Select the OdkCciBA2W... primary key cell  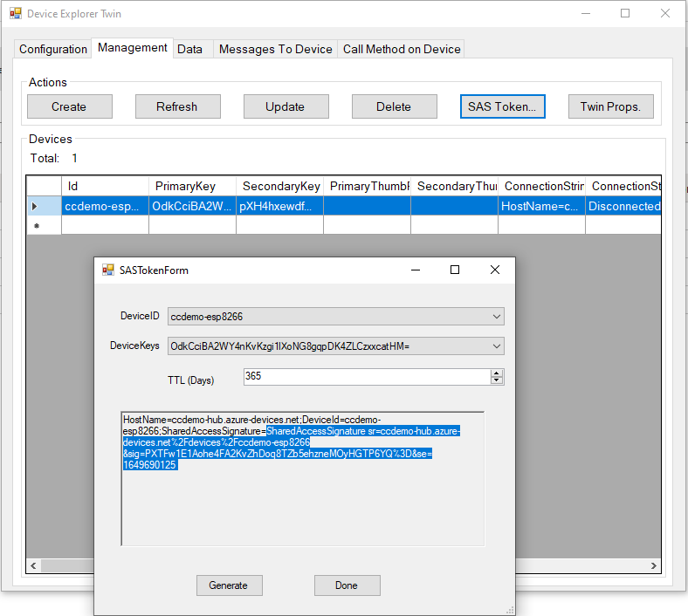point(192,206)
